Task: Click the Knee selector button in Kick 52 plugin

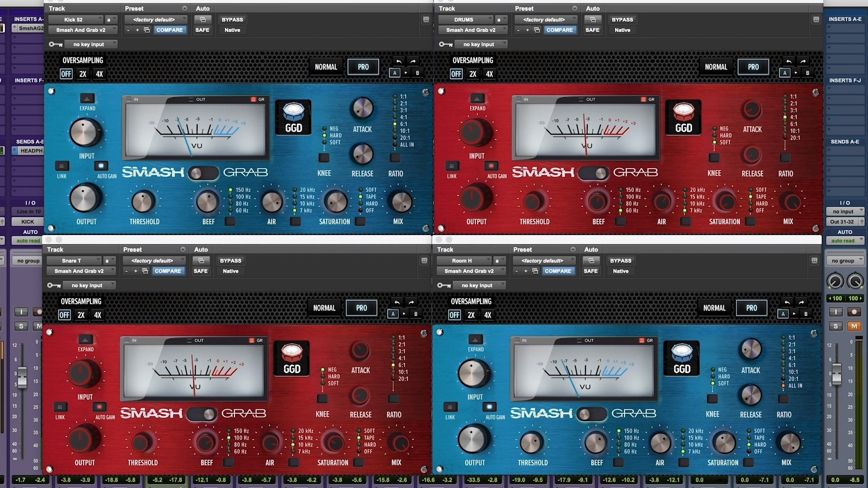Action: [x=324, y=158]
